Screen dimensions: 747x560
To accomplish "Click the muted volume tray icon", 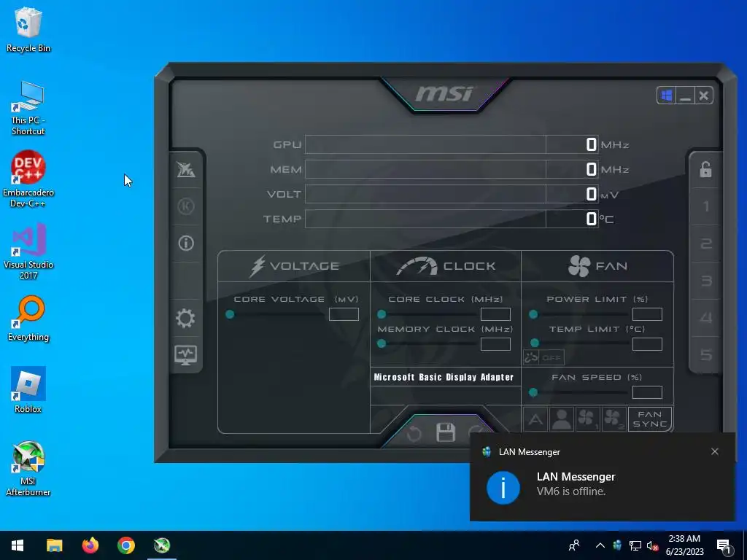I will [x=652, y=545].
